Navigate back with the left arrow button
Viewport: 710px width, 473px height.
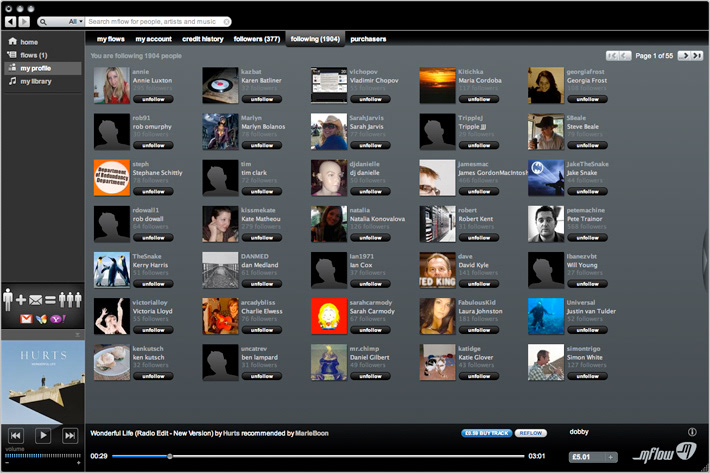point(10,20)
